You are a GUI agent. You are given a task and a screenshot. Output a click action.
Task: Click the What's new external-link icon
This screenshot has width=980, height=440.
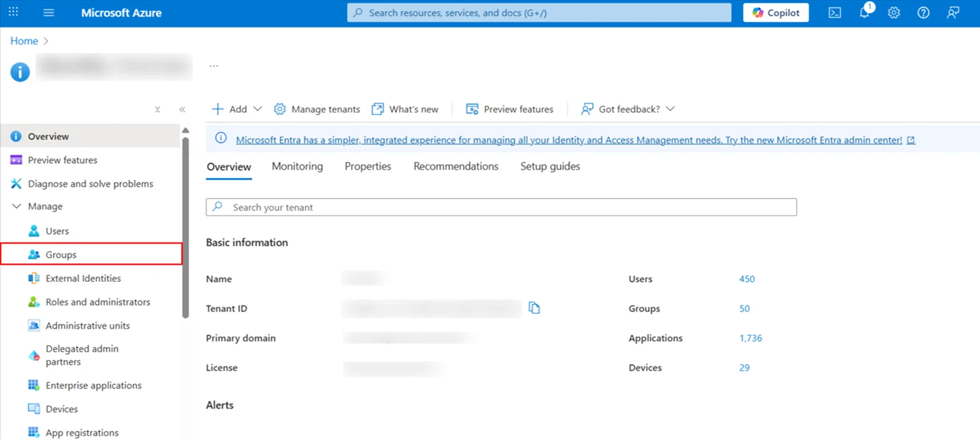(378, 109)
